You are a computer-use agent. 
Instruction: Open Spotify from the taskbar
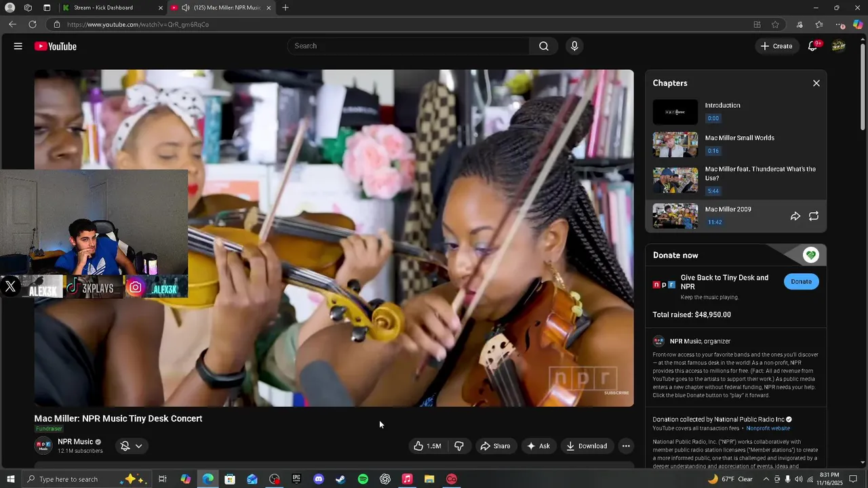point(363,479)
